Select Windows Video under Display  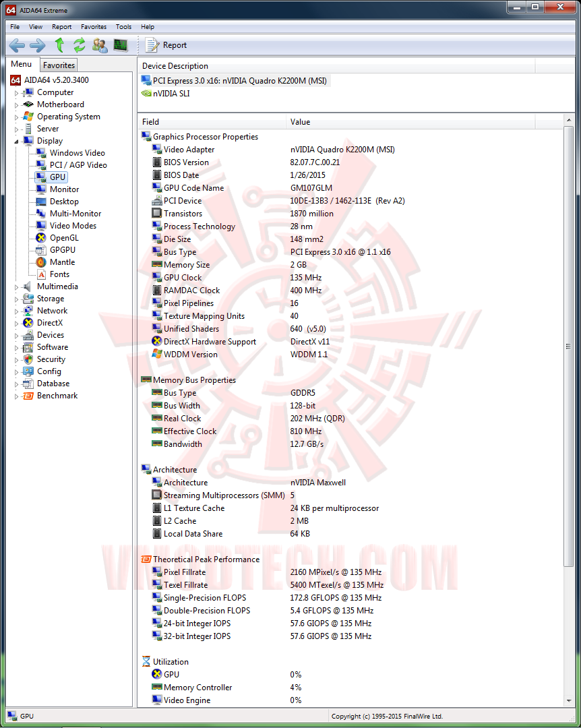(x=77, y=153)
